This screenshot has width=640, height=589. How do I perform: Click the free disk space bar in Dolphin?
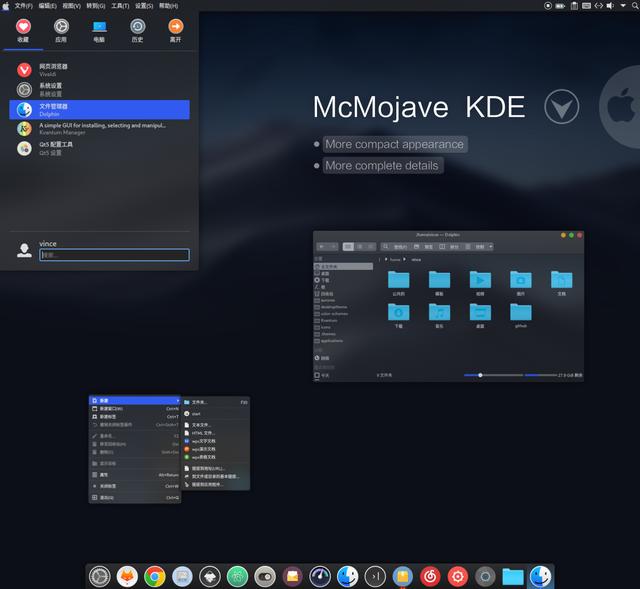(540, 375)
